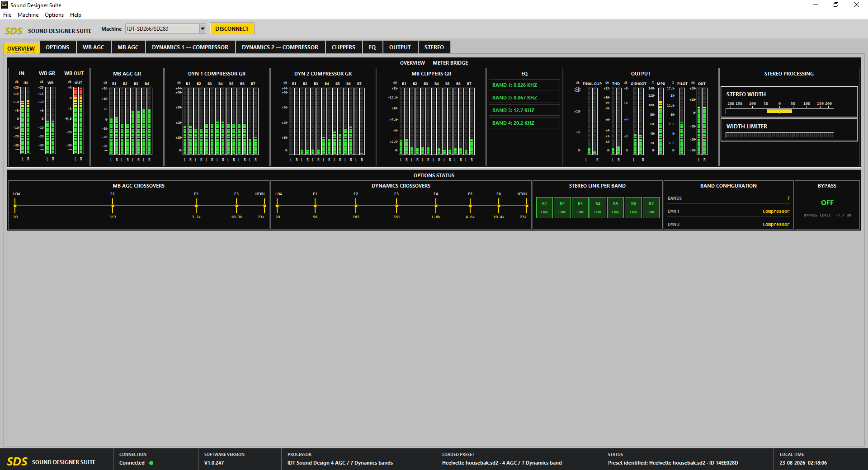Click the DYN 2 Compressor configuration value
Image resolution: width=868 pixels, height=470 pixels.
click(776, 225)
